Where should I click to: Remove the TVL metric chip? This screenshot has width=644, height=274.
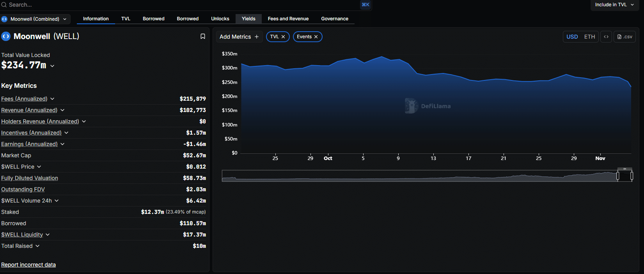(x=283, y=37)
